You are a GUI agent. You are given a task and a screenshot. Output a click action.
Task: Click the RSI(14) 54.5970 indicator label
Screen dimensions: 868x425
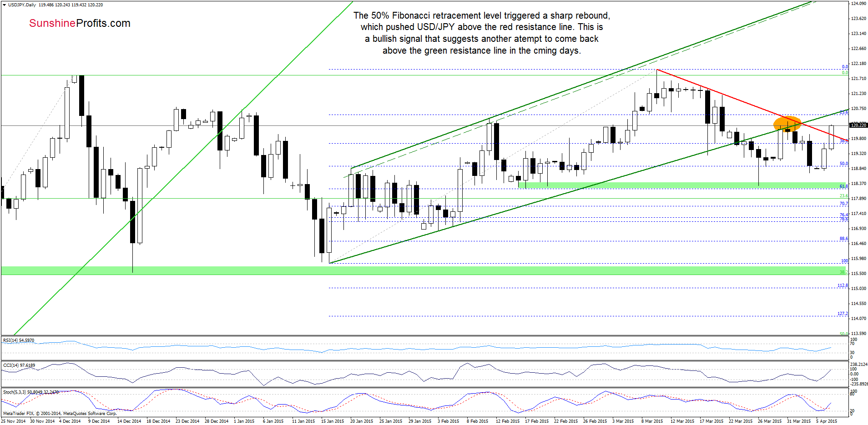coord(19,340)
